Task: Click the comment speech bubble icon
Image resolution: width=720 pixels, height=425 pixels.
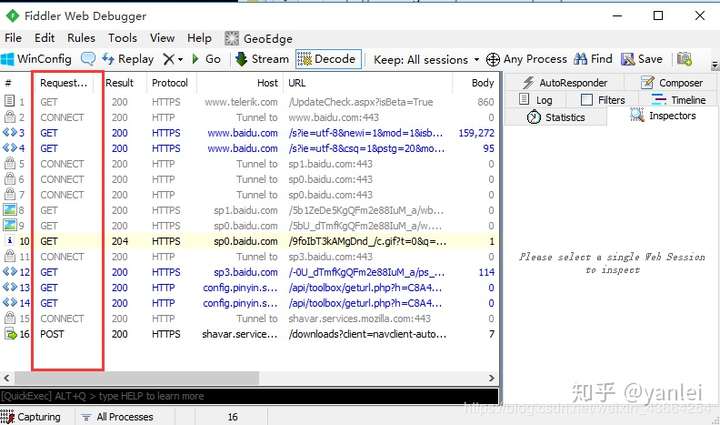Action: 88,59
